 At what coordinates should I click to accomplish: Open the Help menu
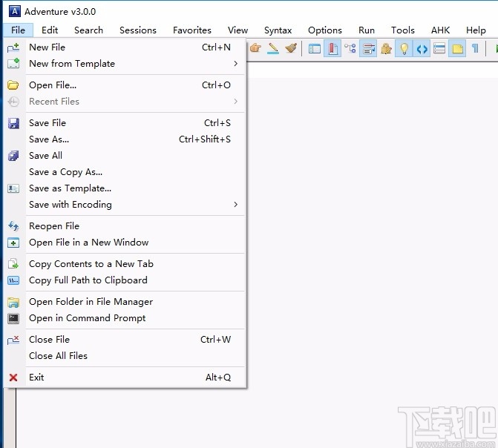click(x=476, y=30)
